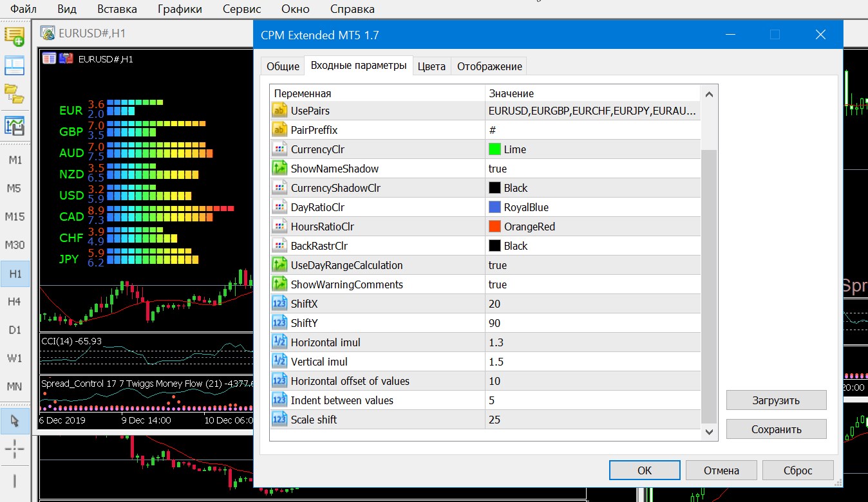Select the MN timeframe button
Image resolution: width=868 pixels, height=502 pixels.
click(x=15, y=387)
